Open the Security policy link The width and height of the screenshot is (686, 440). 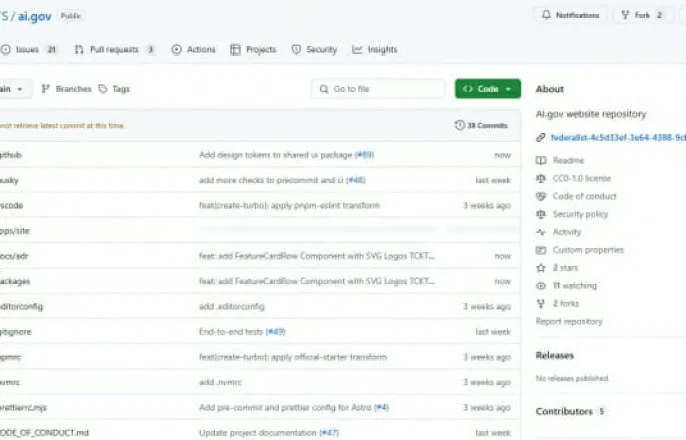pyautogui.click(x=580, y=214)
